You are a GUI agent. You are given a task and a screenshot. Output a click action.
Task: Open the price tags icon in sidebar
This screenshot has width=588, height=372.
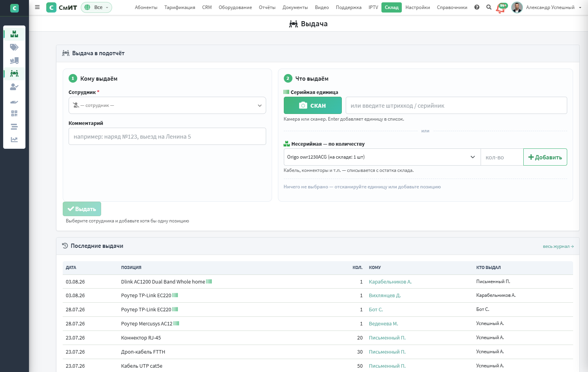click(x=14, y=47)
